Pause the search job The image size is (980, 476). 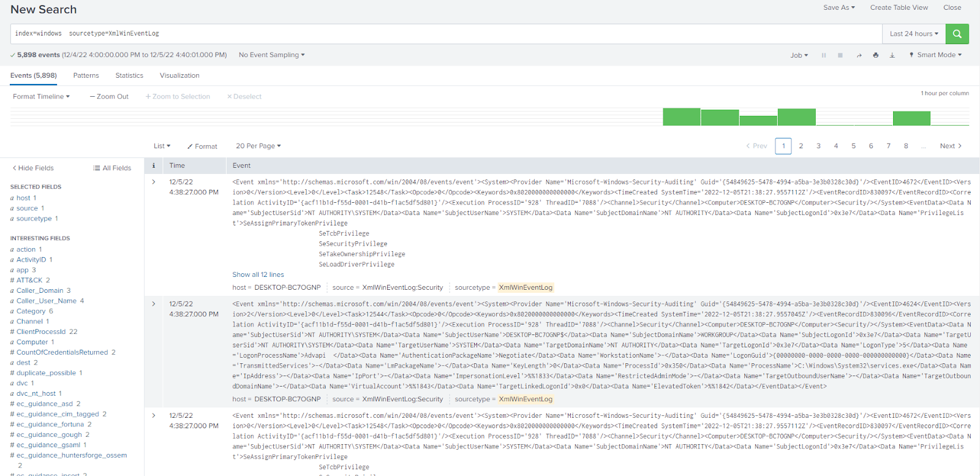click(824, 55)
